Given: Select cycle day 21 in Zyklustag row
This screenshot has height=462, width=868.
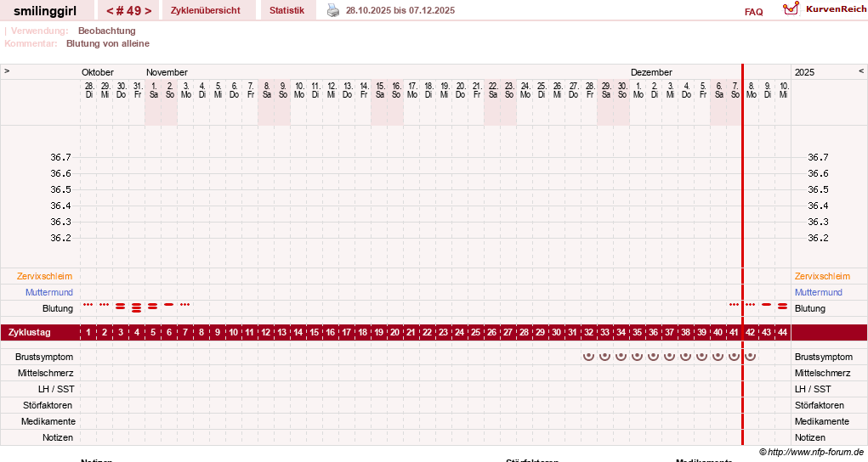Looking at the screenshot, I should point(411,333).
